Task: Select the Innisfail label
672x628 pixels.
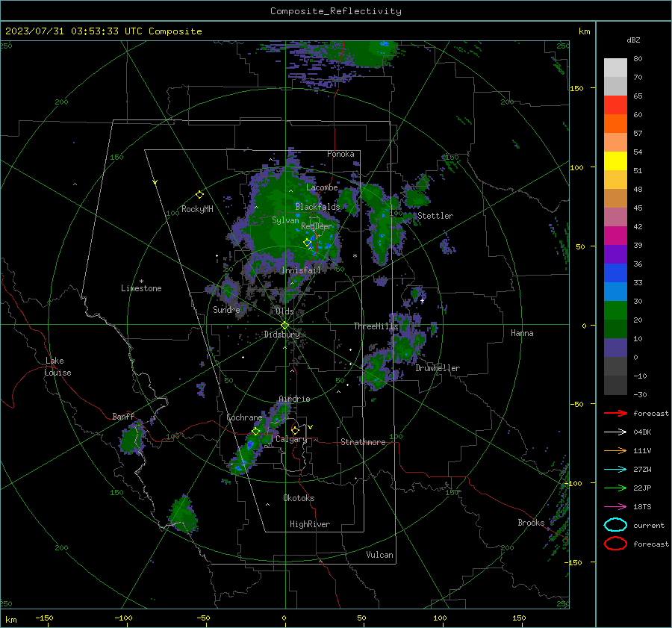Action: (x=301, y=270)
